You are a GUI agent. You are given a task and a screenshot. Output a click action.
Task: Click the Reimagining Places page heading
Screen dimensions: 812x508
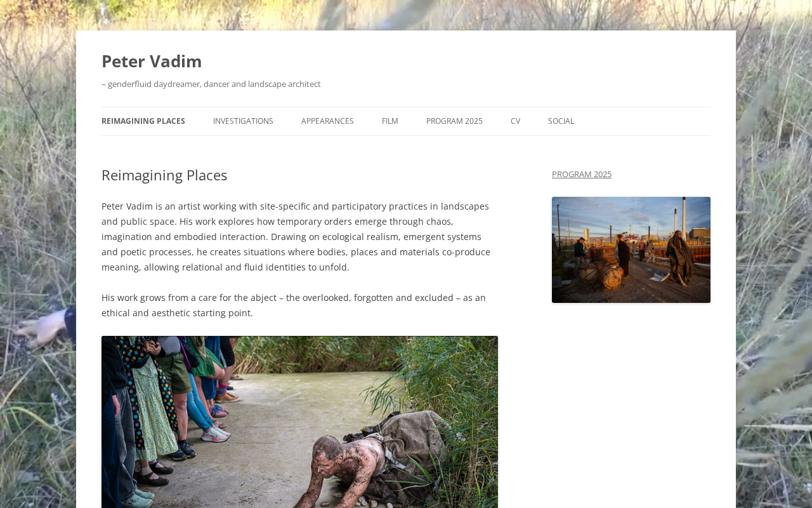164,175
